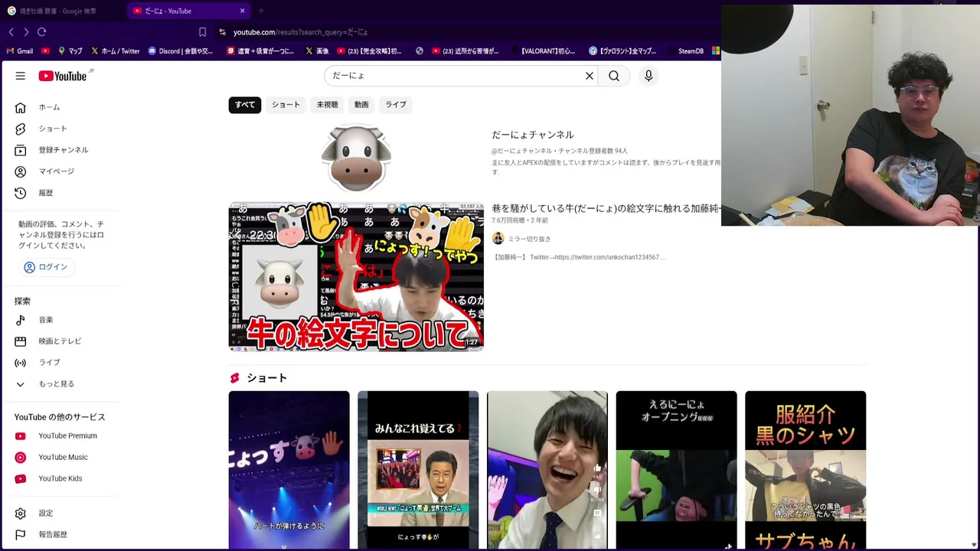
Task: Click the ログイン sign-in button
Action: (46, 267)
